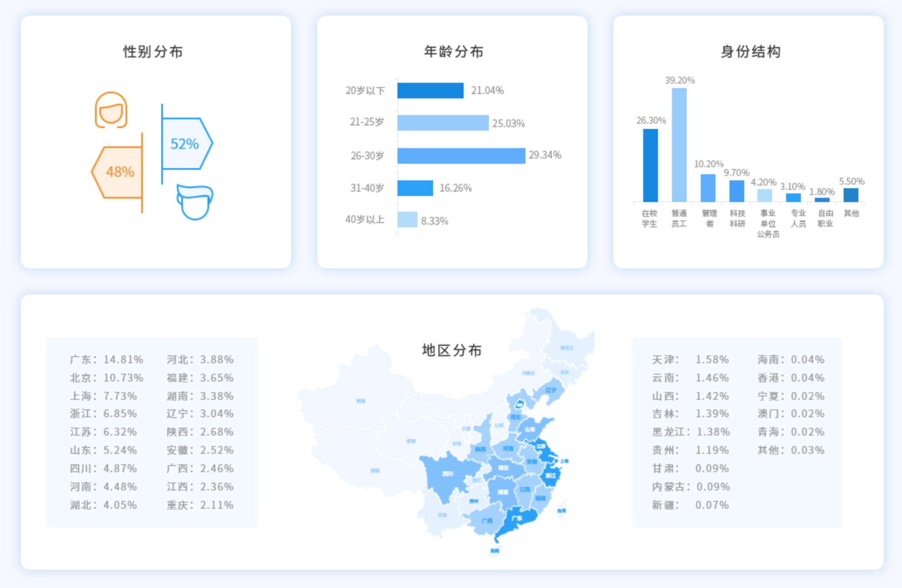Click the 其他 5.50% identity bar
The image size is (902, 588).
(851, 195)
